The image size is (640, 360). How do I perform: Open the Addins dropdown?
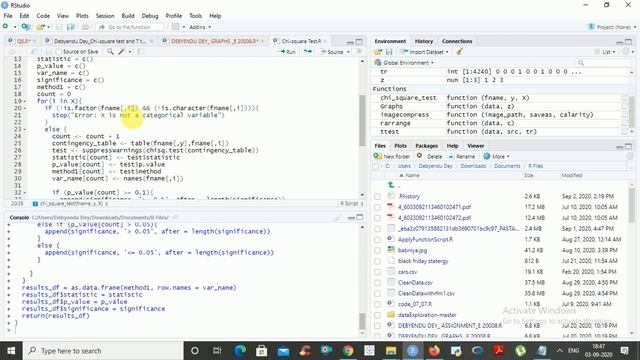point(200,27)
